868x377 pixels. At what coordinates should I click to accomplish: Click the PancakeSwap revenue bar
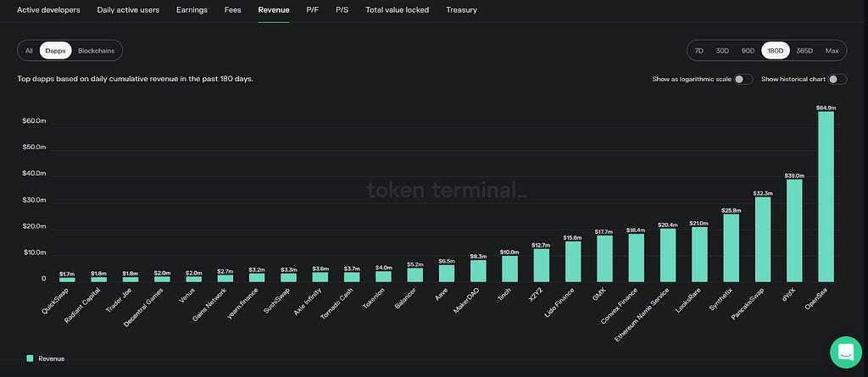click(763, 239)
